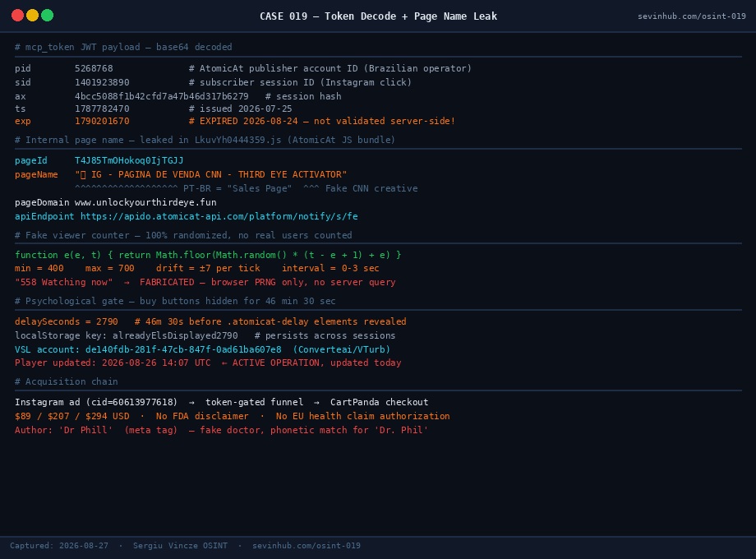Click 'Sergiu Vincze OSINT' in footer
This screenshot has width=756, height=559.
point(180,546)
